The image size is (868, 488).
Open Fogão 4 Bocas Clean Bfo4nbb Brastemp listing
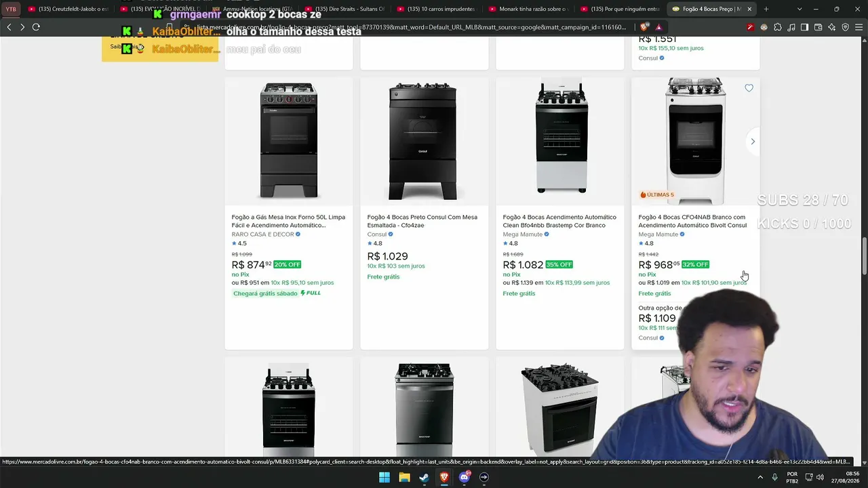(x=559, y=221)
